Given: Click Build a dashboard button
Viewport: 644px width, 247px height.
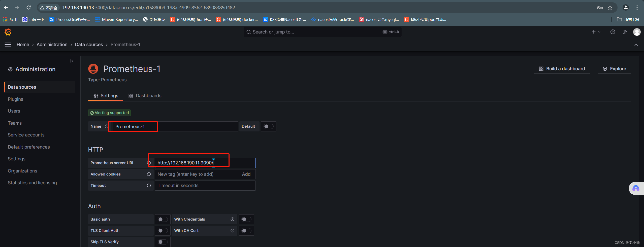Looking at the screenshot, I should [x=562, y=69].
